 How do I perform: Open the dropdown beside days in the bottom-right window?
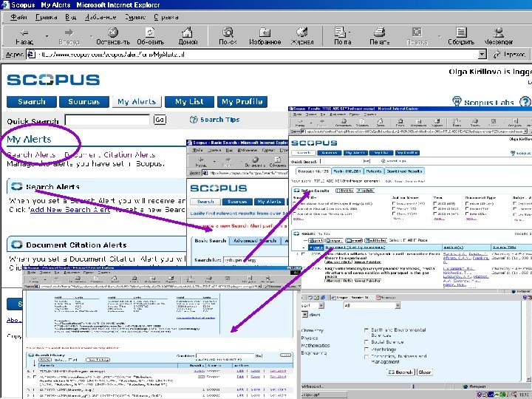(304, 315)
